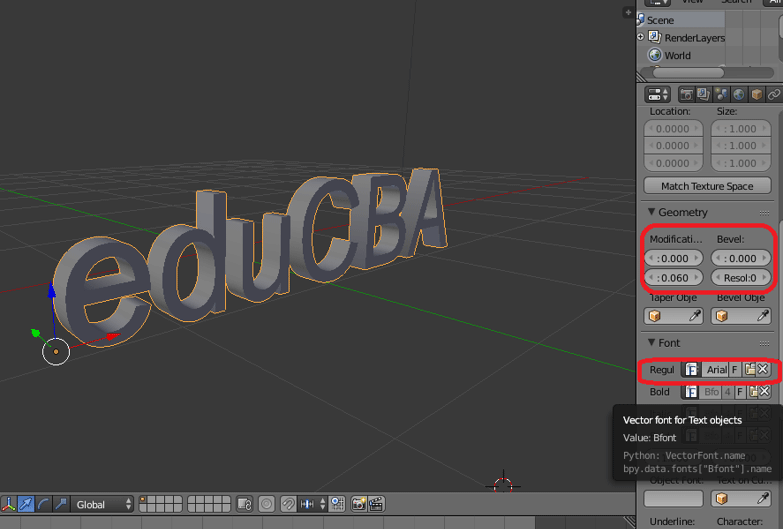Select the scale manipulator tool

coord(60,505)
